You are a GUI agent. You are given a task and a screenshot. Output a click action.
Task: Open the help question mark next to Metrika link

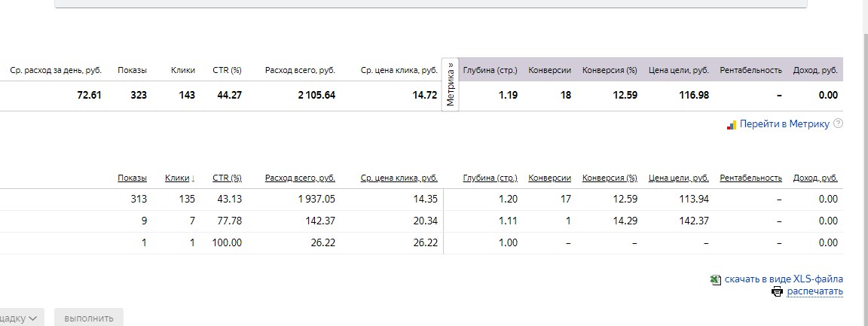pos(838,123)
